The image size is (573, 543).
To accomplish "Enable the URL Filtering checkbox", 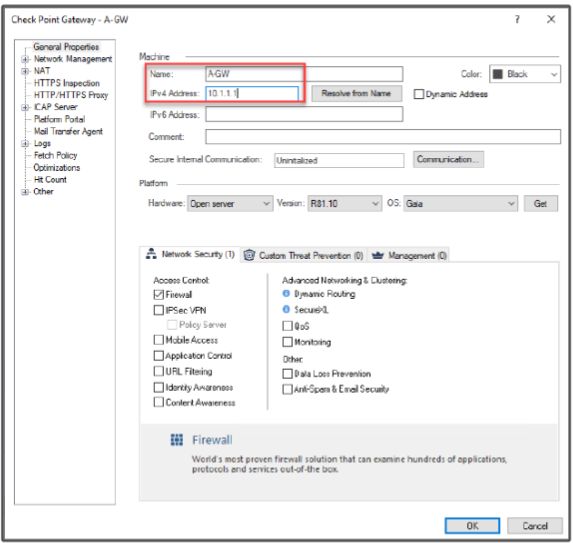I will 159,371.
